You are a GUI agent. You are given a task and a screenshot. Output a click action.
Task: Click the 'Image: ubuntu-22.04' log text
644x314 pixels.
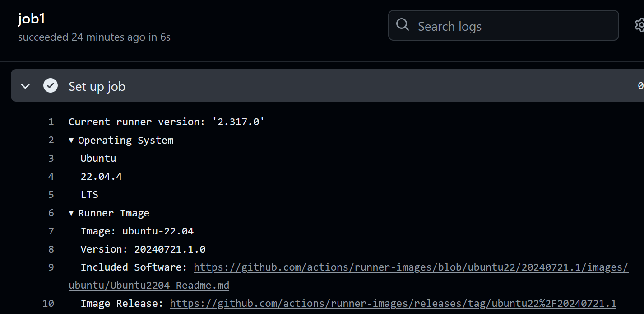pos(137,231)
